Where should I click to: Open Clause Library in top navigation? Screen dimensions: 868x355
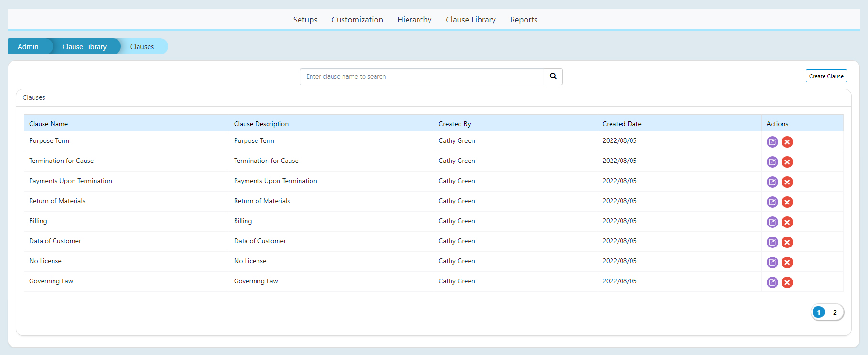pyautogui.click(x=471, y=20)
